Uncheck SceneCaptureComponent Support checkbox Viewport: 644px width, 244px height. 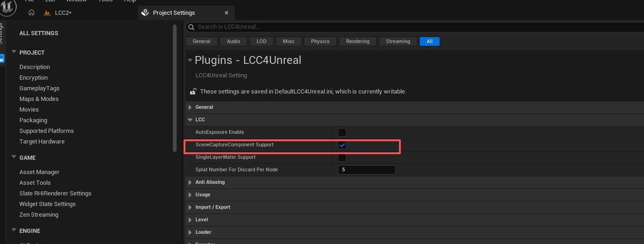click(x=342, y=145)
